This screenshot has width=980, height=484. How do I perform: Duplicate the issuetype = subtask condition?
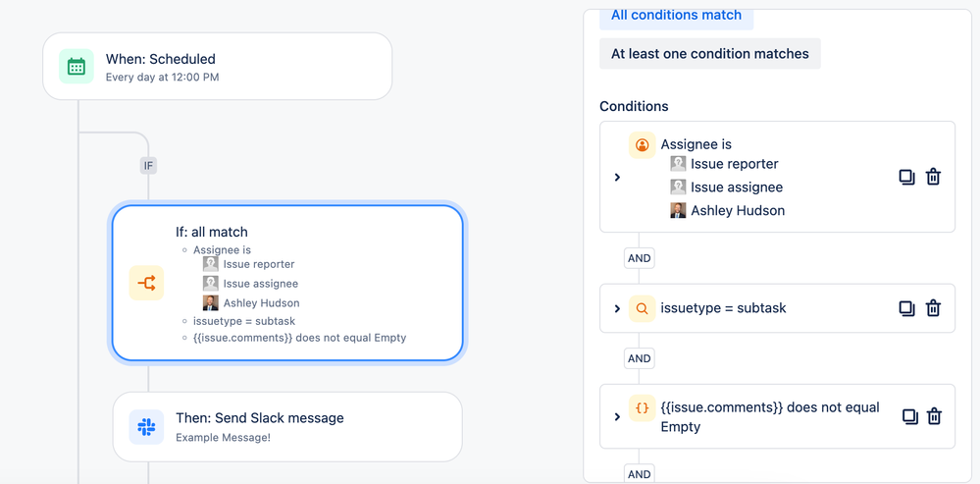click(x=906, y=308)
